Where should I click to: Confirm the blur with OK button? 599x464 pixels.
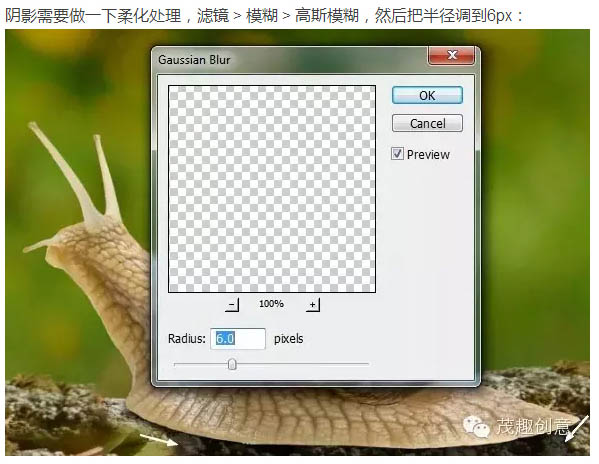click(x=427, y=95)
